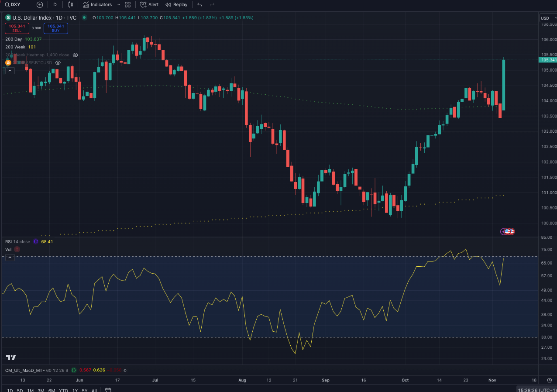Click the TradingView logo
Viewport: 557px width, 392px height.
11,358
